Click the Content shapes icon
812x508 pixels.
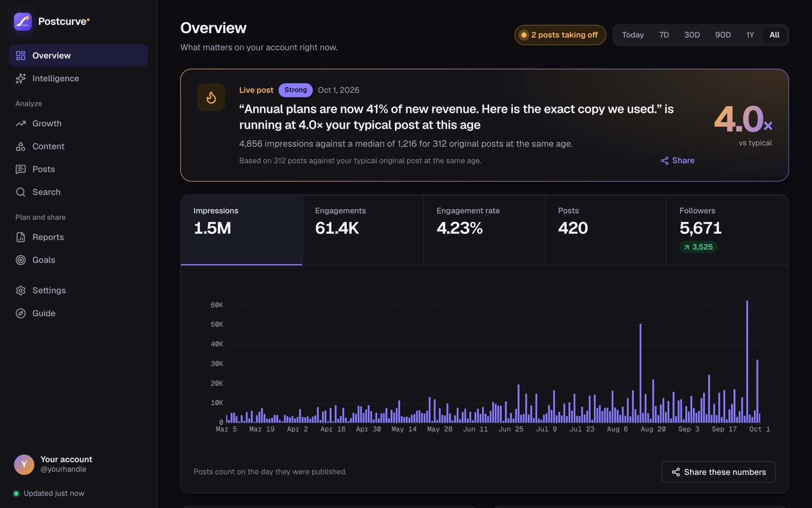pyautogui.click(x=21, y=146)
